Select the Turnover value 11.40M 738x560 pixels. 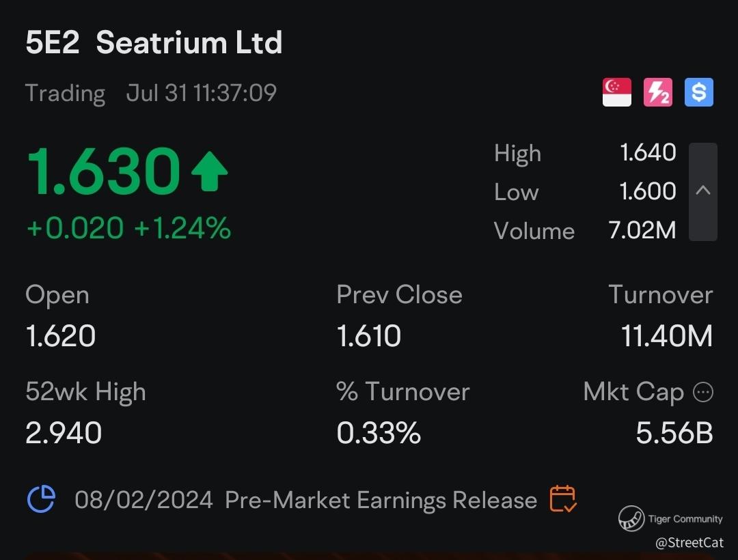point(666,336)
